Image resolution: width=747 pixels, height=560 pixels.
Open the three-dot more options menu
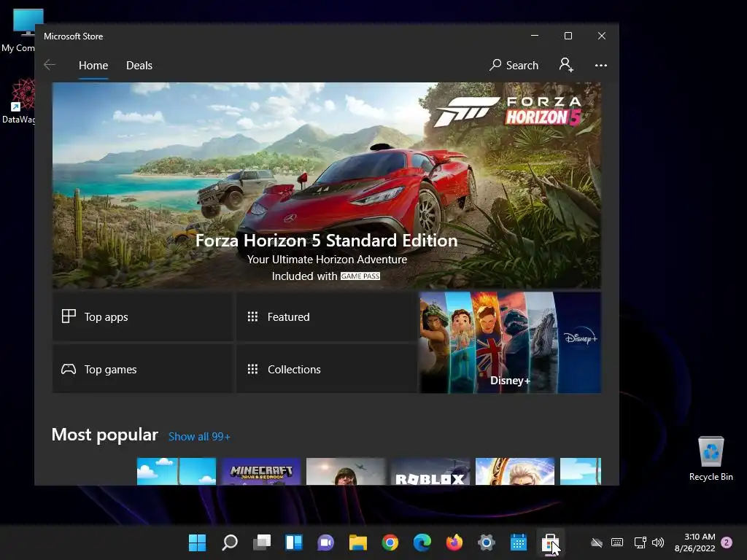point(601,65)
